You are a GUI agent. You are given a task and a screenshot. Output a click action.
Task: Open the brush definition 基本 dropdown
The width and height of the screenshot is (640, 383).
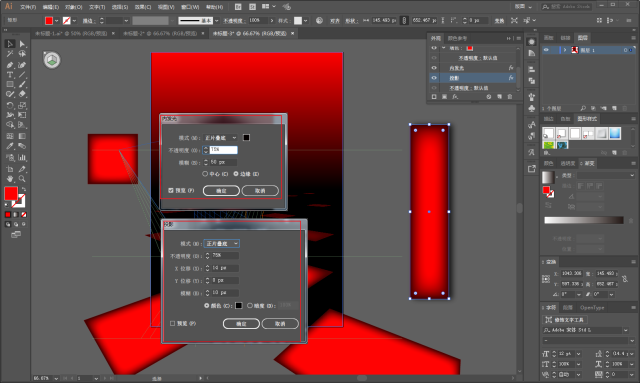[216, 20]
